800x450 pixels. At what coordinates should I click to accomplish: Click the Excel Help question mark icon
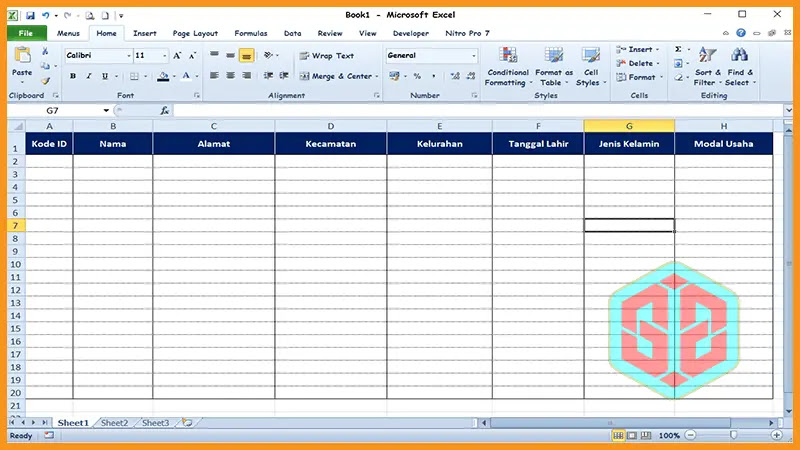coord(741,33)
